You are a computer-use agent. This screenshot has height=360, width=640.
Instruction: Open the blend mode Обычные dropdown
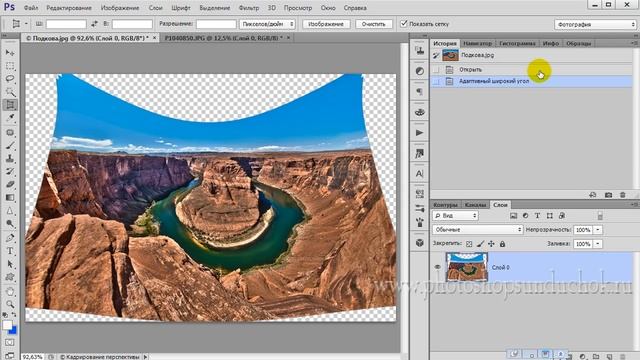[x=478, y=230]
